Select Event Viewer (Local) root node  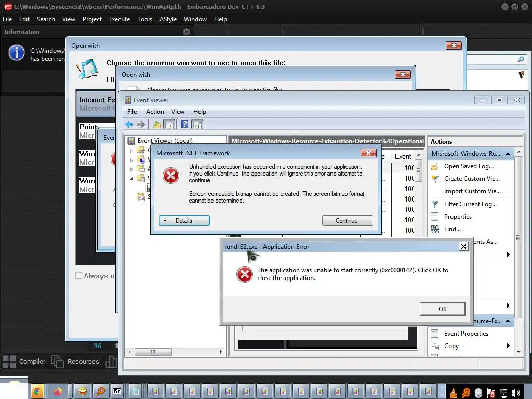[x=165, y=140]
